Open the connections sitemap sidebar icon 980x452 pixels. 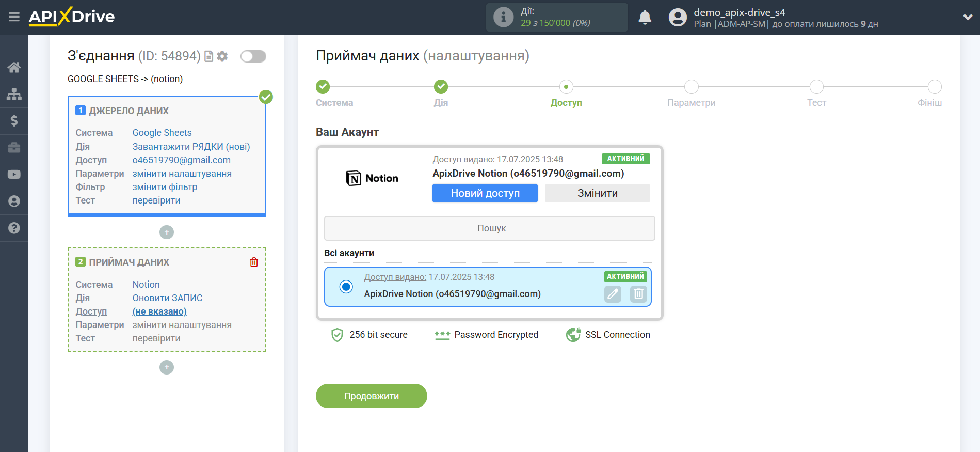coord(14,94)
